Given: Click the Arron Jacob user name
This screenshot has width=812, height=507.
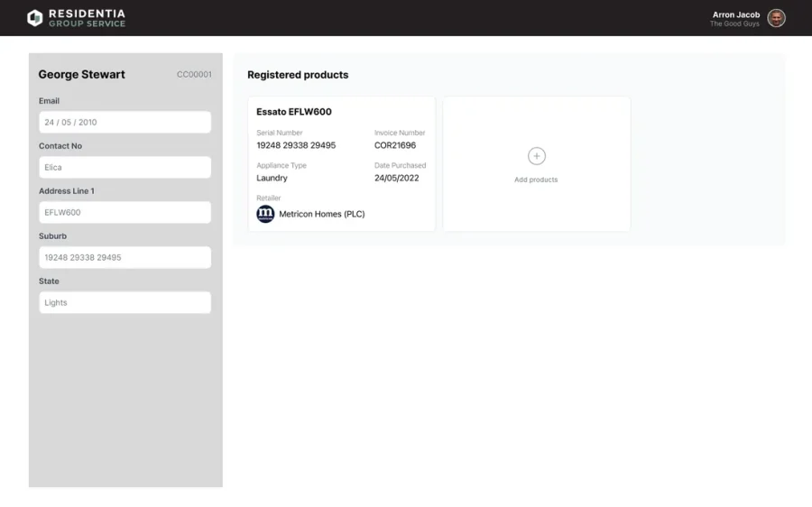Looking at the screenshot, I should 736,14.
